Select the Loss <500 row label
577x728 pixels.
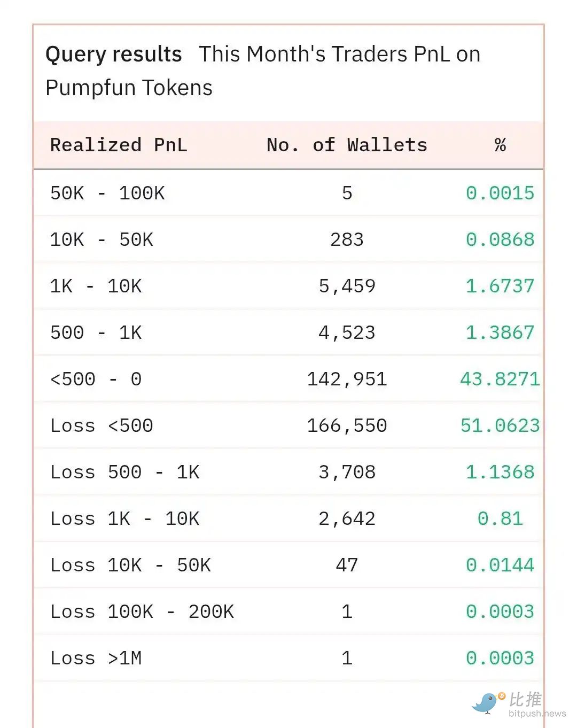102,425
